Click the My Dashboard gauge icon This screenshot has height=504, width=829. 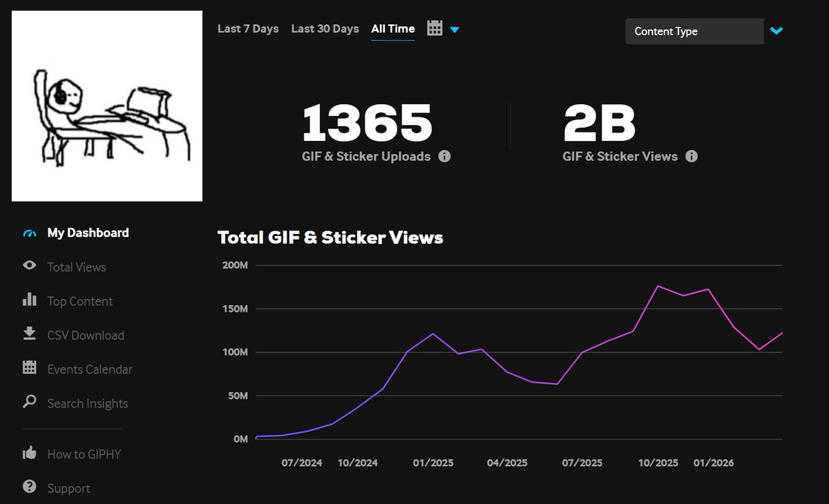click(x=29, y=233)
